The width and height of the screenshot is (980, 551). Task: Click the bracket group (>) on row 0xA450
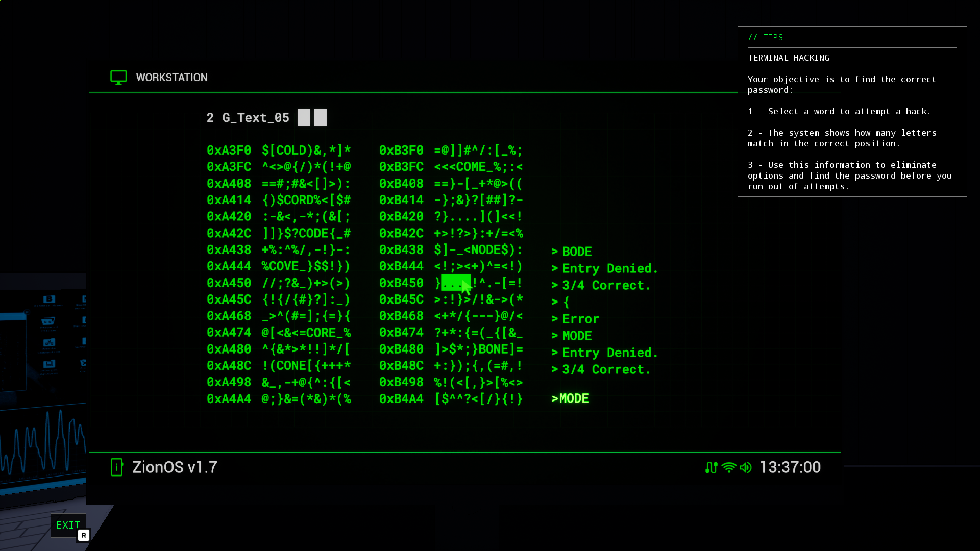click(339, 283)
